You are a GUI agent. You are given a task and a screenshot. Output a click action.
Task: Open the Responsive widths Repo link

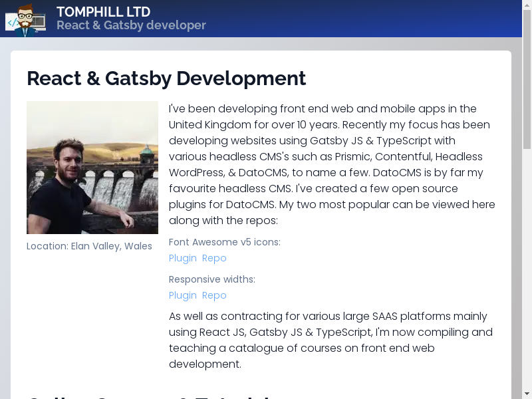click(x=214, y=295)
